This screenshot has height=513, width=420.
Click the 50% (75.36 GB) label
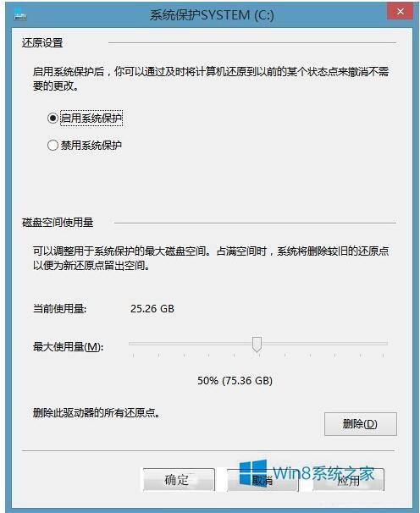pyautogui.click(x=235, y=380)
